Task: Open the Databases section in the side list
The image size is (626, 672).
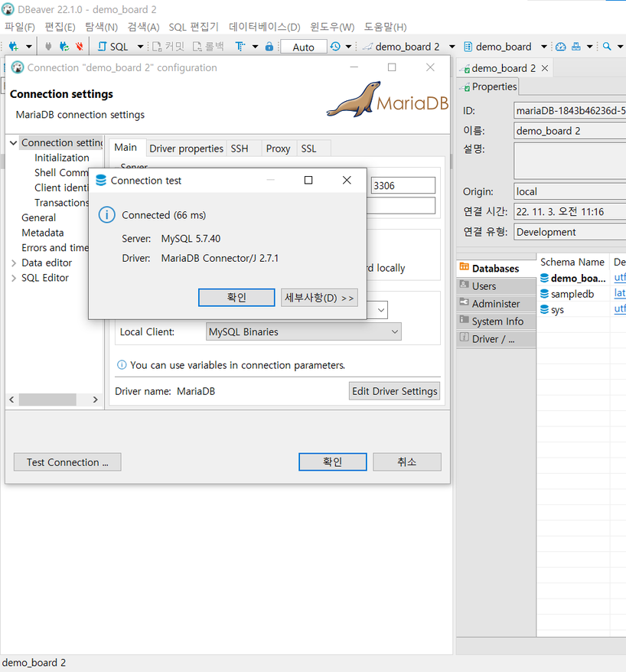Action: coord(495,269)
